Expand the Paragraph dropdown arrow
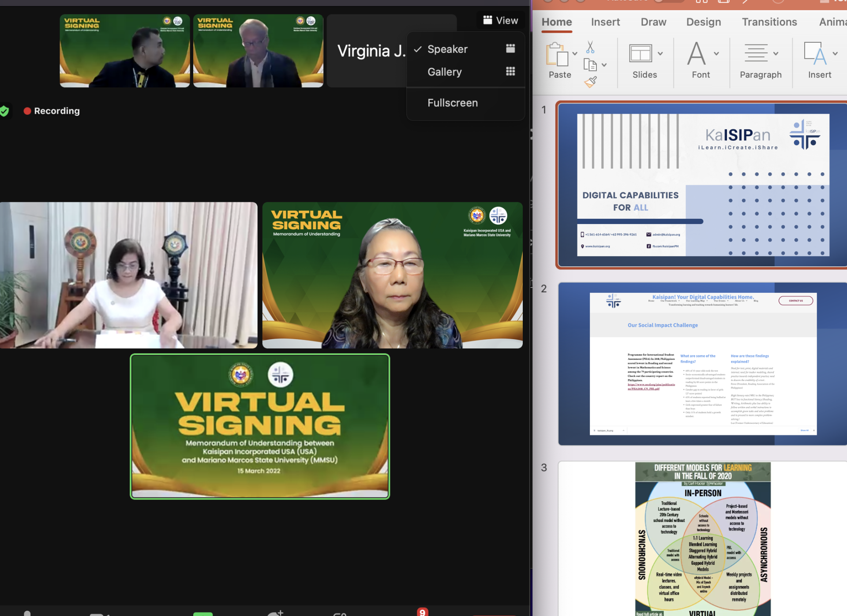This screenshot has width=847, height=616. [776, 54]
